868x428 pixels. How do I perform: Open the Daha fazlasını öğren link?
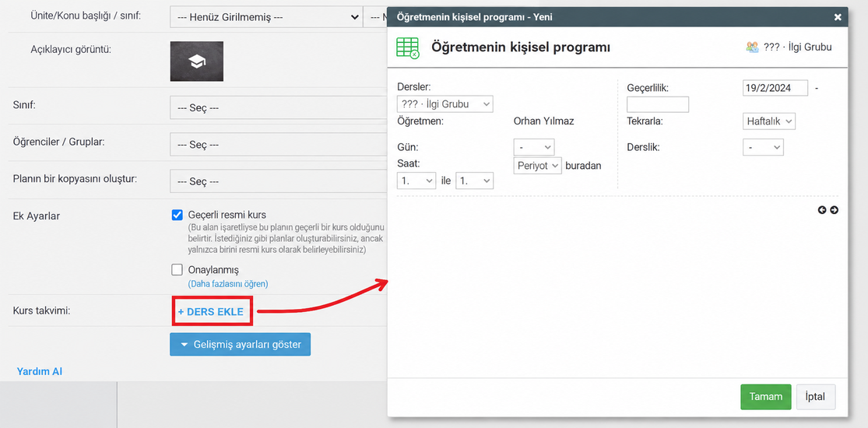[x=228, y=284]
